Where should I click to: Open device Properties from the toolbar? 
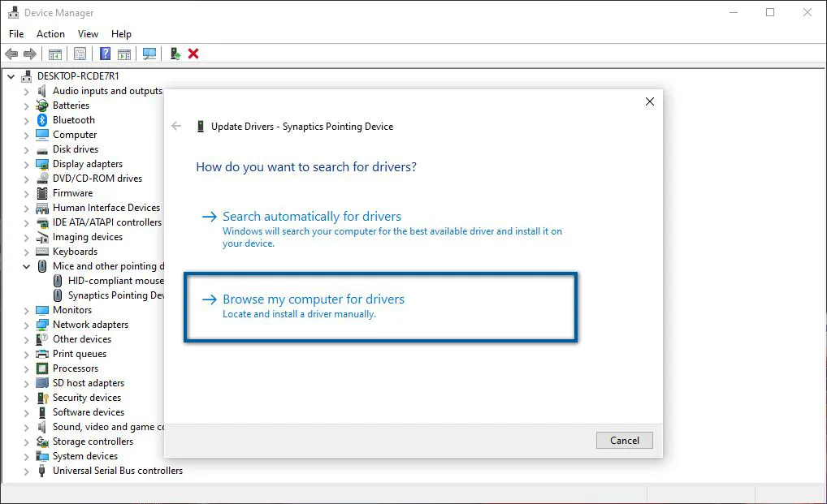(79, 54)
